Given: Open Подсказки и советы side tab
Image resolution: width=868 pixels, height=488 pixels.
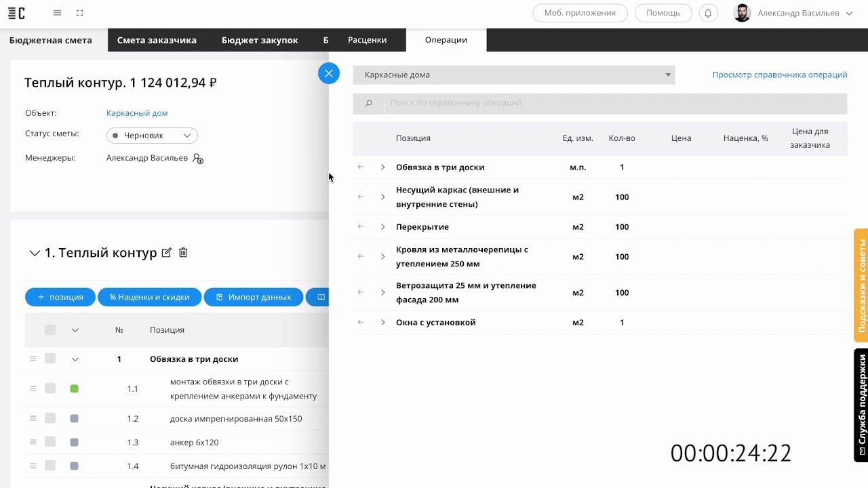Looking at the screenshot, I should [861, 285].
